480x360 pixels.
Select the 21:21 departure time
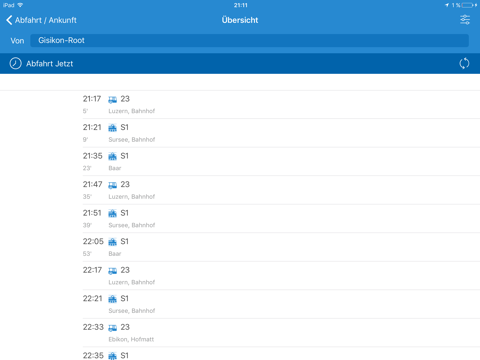pos(92,127)
